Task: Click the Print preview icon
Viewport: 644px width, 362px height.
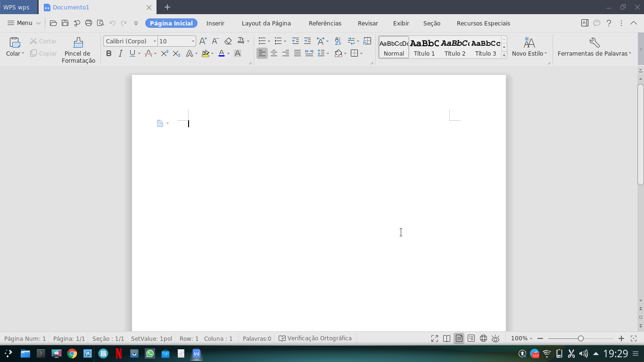Action: coord(100,23)
